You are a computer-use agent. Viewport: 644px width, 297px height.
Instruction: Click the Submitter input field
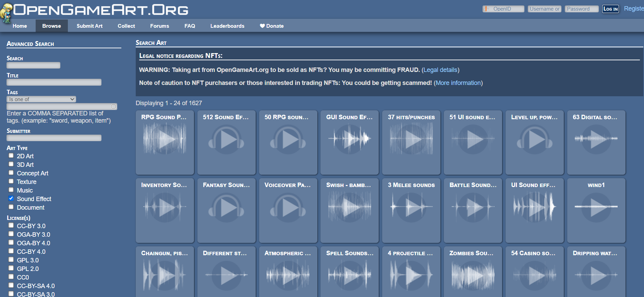click(x=54, y=138)
